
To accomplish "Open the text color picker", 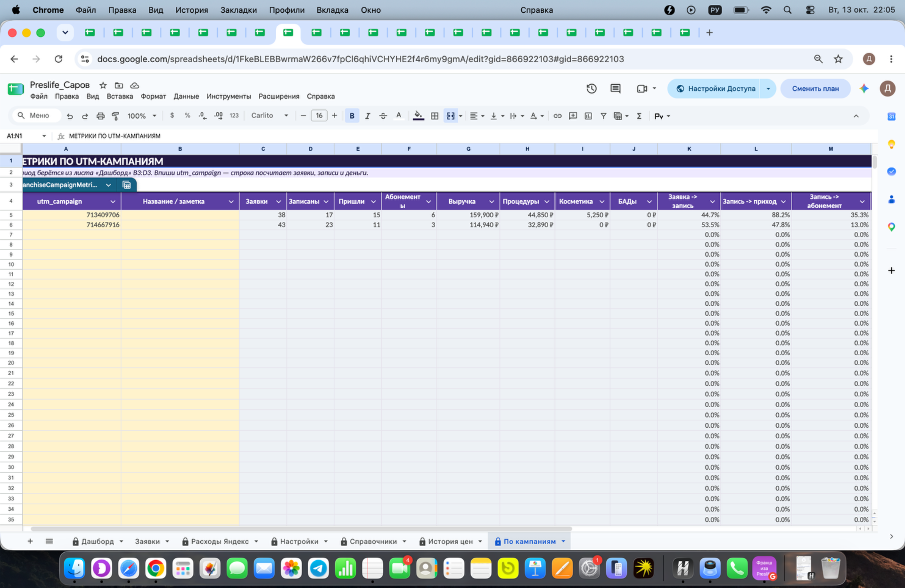I will [x=399, y=116].
